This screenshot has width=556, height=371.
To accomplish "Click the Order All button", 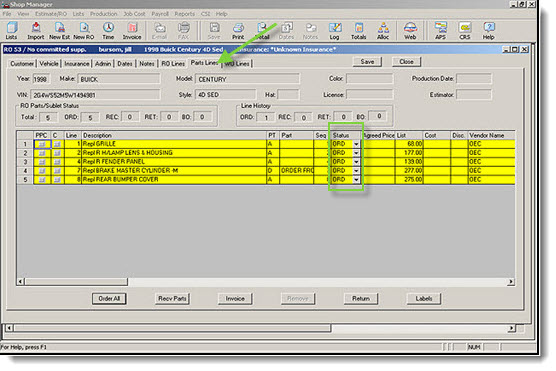I will point(109,299).
